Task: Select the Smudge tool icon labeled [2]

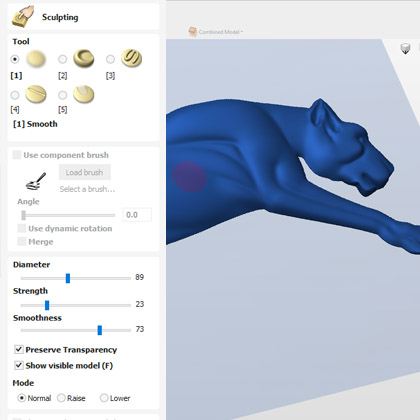Action: (84, 58)
